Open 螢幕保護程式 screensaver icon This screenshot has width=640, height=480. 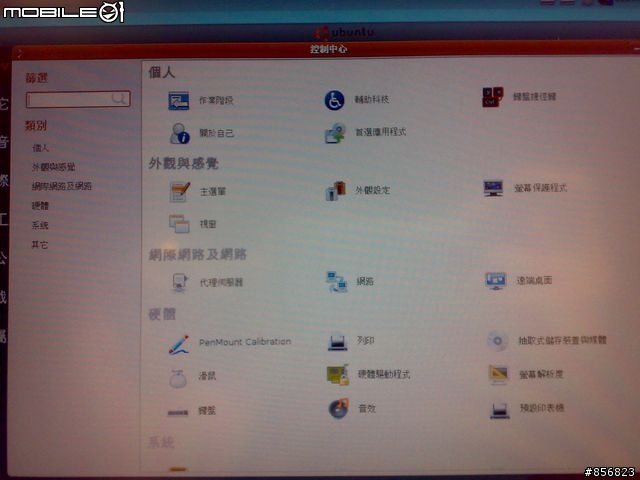click(493, 188)
